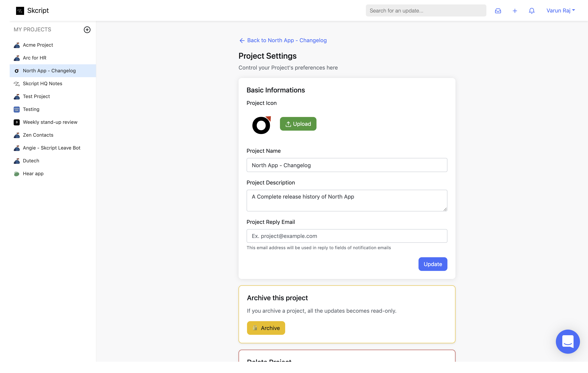588x373 pixels.
Task: Open Dutech project
Action: [x=53, y=161]
